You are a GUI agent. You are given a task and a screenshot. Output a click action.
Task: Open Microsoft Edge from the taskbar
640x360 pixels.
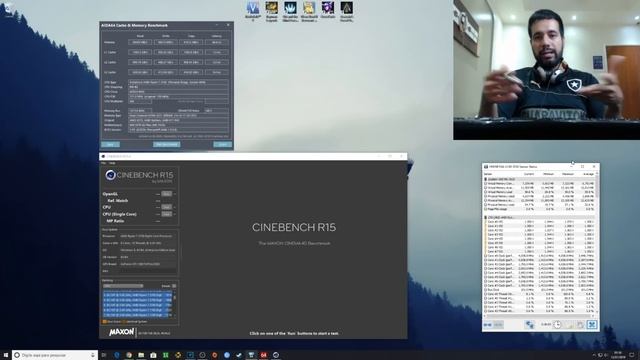[x=117, y=355]
